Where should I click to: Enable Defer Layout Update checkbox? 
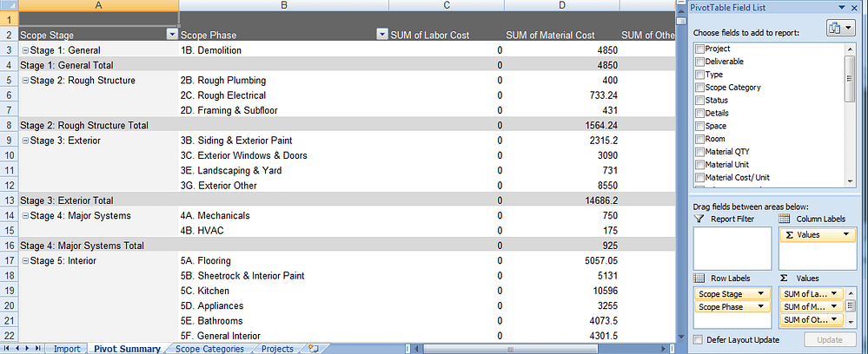point(699,339)
